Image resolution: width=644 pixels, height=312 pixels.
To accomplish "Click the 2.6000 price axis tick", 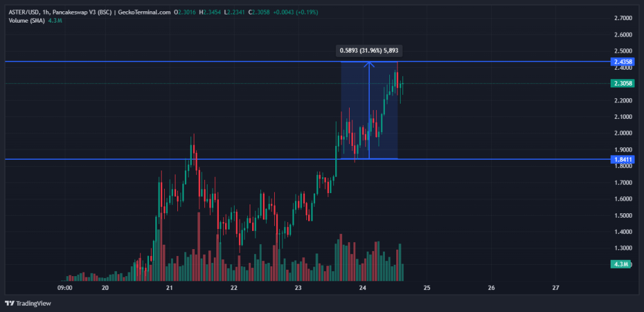I will click(623, 35).
